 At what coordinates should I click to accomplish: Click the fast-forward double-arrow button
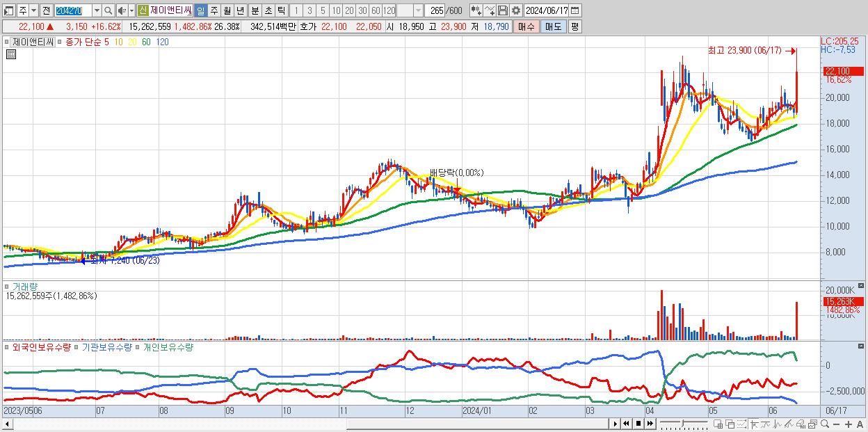coord(650,424)
